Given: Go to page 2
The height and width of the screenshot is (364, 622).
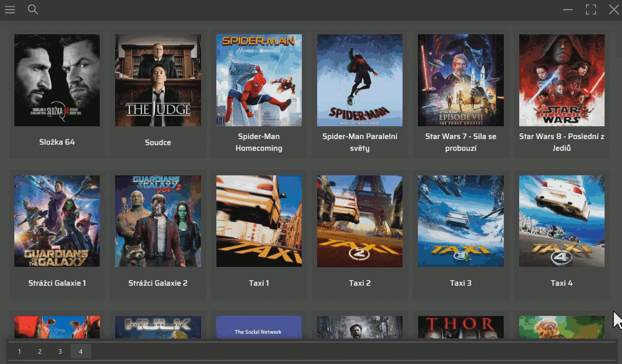Looking at the screenshot, I should [x=40, y=352].
